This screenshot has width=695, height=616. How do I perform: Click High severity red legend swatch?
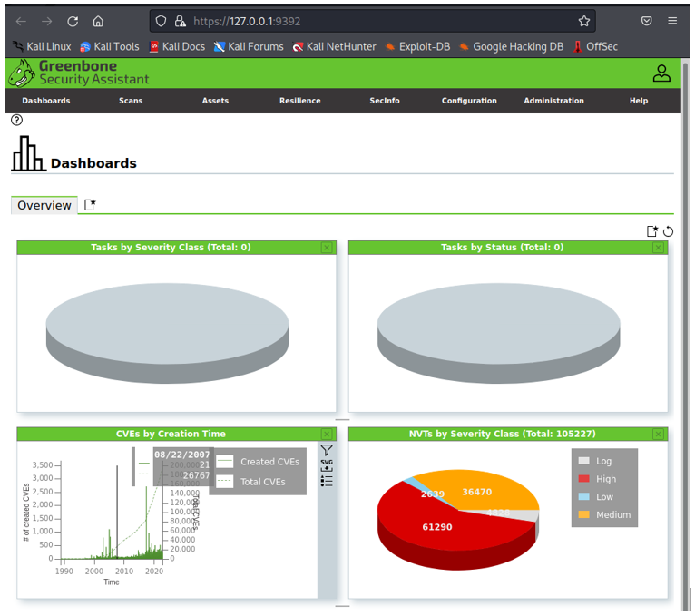[x=584, y=479]
